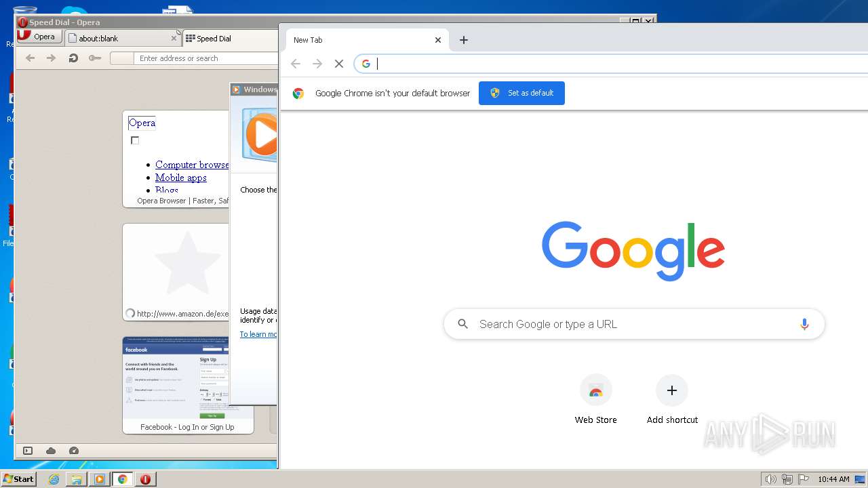Screen dimensions: 868x488
Task: Click the Chrome logo in default browser bar
Action: (298, 94)
